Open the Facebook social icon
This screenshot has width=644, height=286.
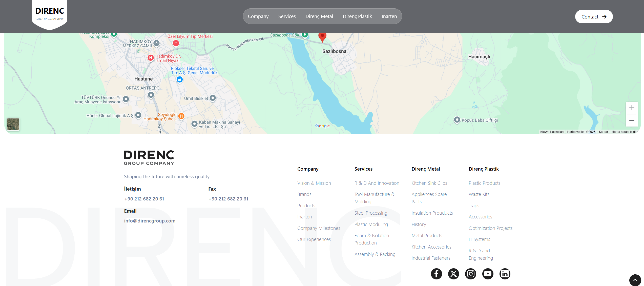click(x=436, y=274)
